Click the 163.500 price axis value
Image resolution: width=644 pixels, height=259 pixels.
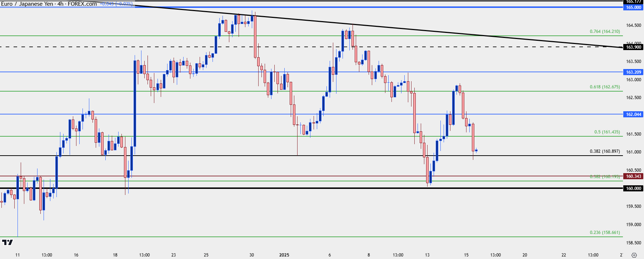coord(634,62)
